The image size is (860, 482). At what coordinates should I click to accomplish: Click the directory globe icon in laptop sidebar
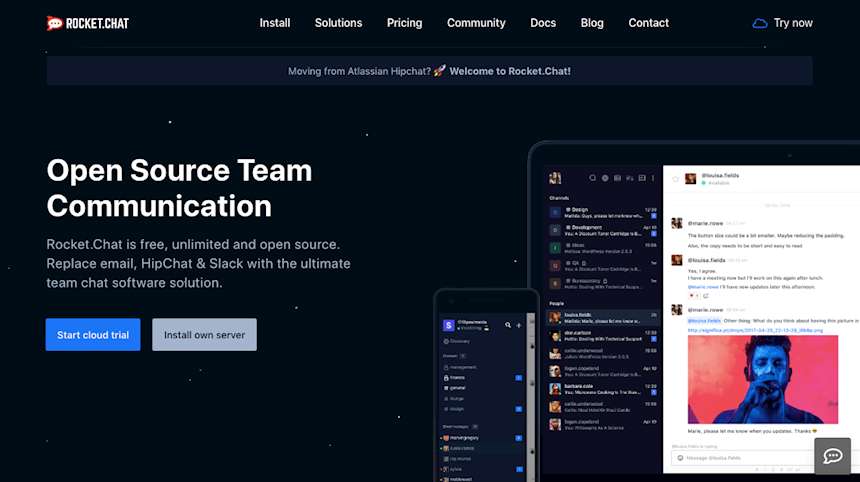click(605, 178)
